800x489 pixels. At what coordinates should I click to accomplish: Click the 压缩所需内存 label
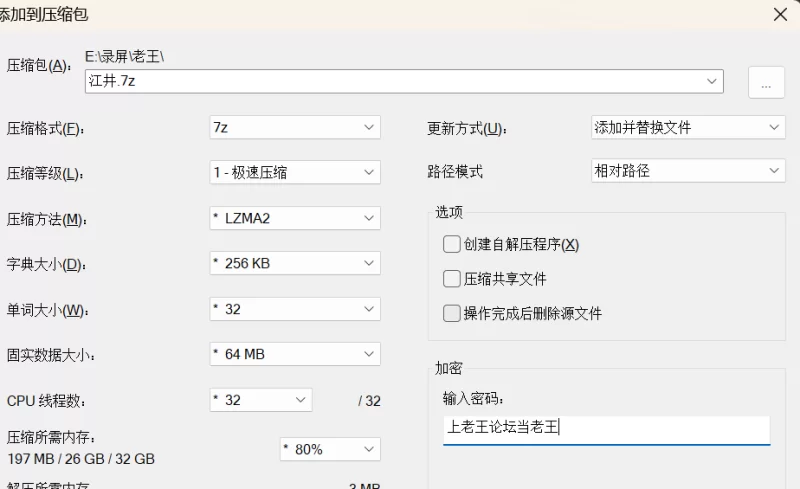(x=51, y=437)
